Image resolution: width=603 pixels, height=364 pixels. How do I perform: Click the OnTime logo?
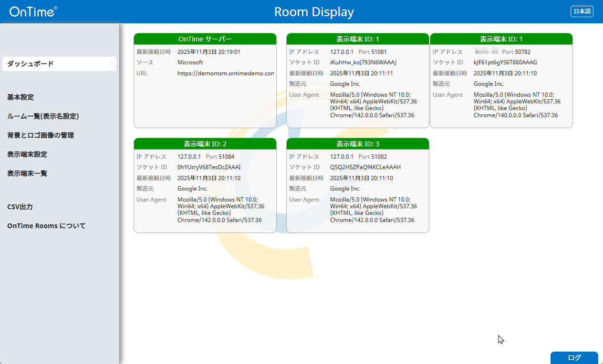coord(33,12)
